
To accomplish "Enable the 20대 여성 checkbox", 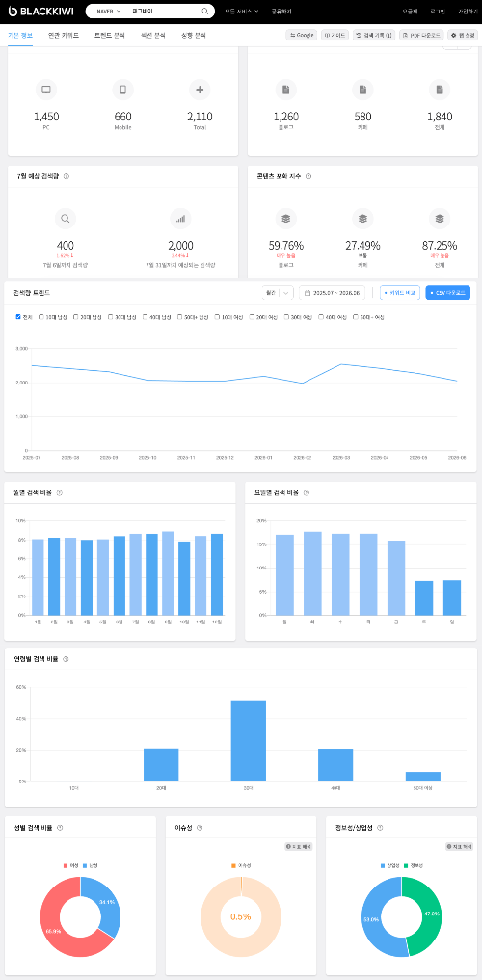I will pos(252,317).
